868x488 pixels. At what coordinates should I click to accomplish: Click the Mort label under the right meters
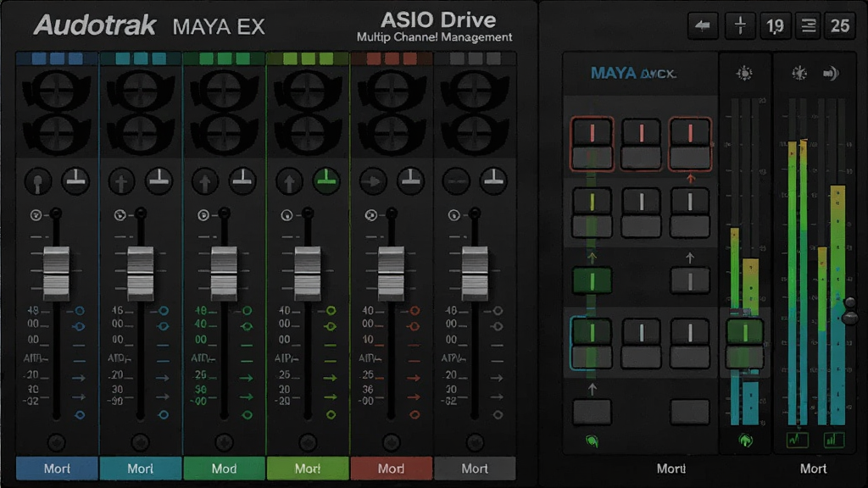pyautogui.click(x=813, y=469)
